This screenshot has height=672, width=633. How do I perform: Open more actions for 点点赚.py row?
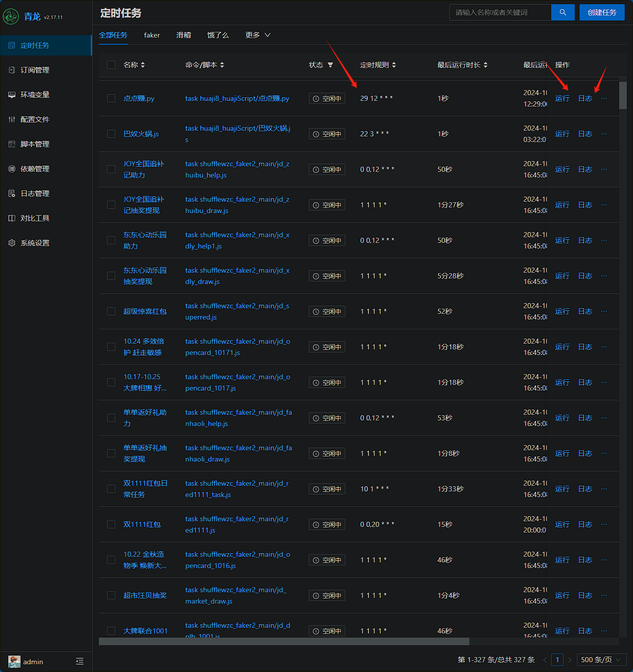[604, 98]
